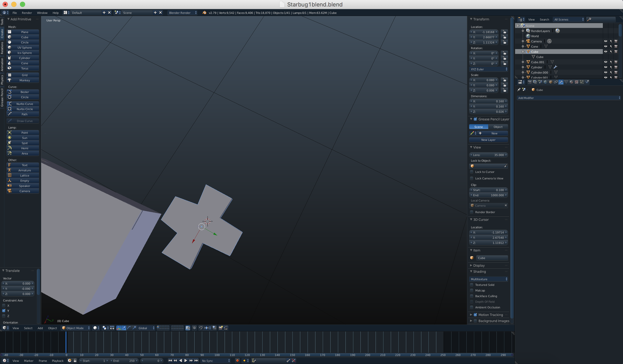
Task: Open the Add Modifier dropdown
Action: point(569,98)
